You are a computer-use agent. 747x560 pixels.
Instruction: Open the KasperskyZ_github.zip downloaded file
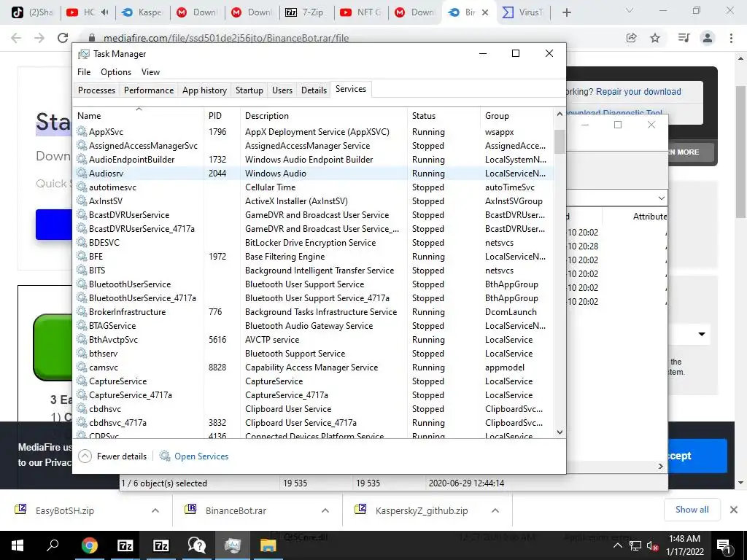pos(422,510)
